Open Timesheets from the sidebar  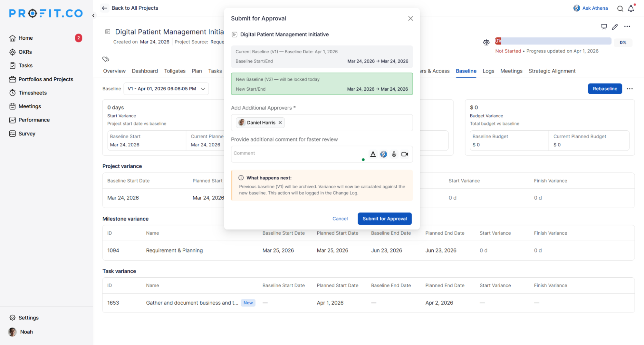tap(33, 93)
